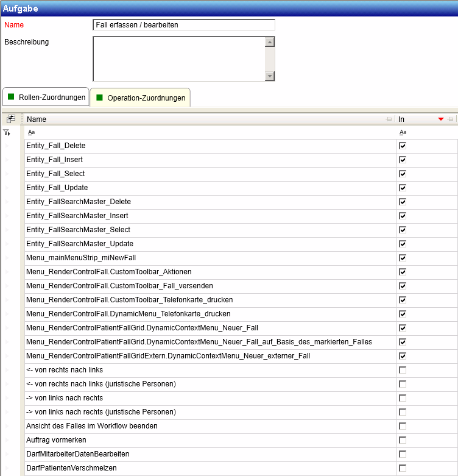Image resolution: width=458 pixels, height=476 pixels.
Task: Click green square icon on Rollen-Zuordnungen tab
Action: (11, 98)
